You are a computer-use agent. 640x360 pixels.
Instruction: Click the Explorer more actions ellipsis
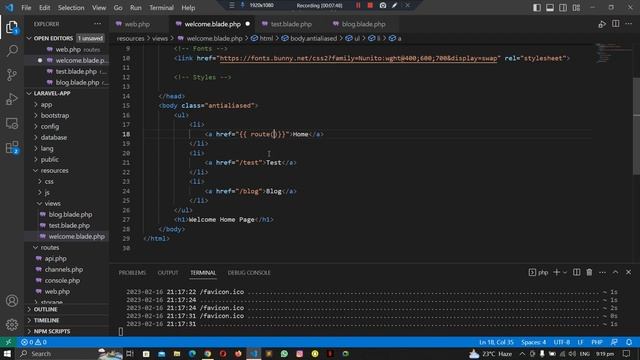98,24
